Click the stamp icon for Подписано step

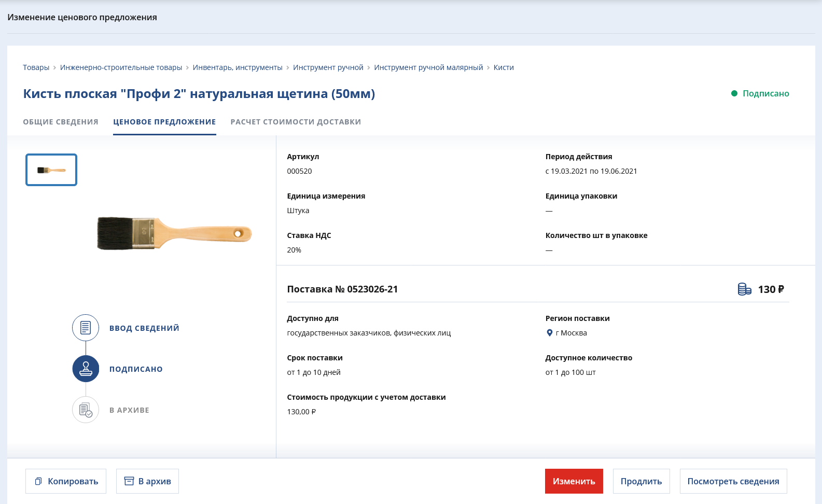[86, 369]
